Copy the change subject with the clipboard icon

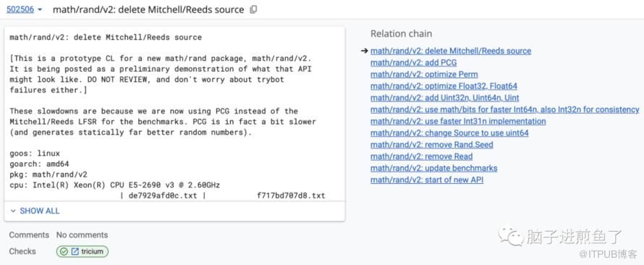click(253, 9)
